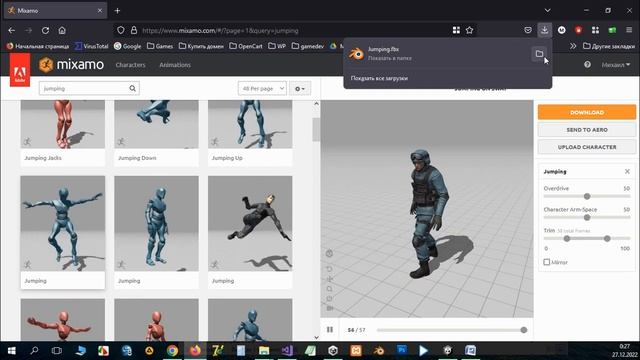
Task: Click the Overdrive slider handle
Action: click(587, 196)
